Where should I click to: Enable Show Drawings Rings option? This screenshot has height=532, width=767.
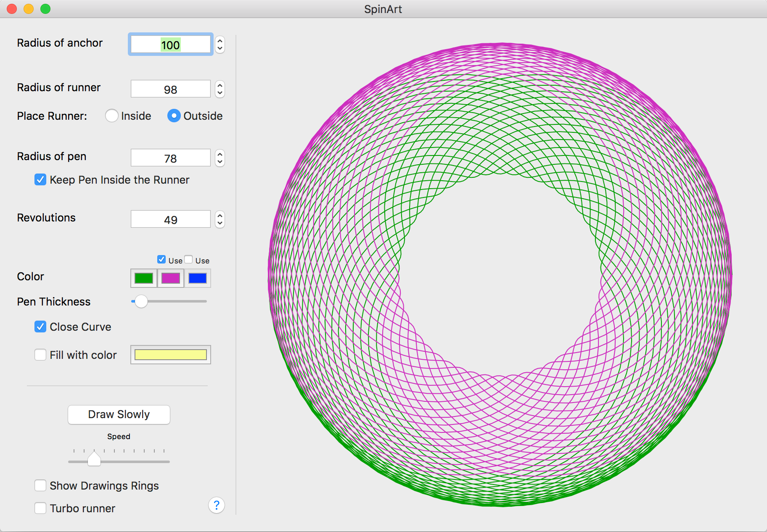click(x=40, y=486)
